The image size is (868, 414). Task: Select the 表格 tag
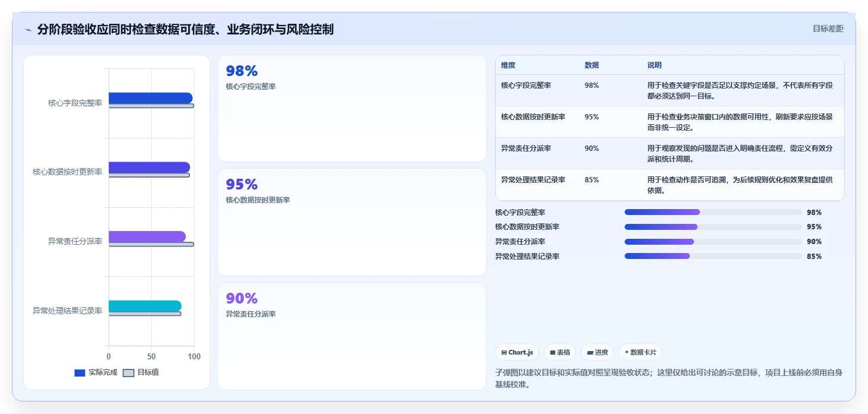(x=560, y=352)
